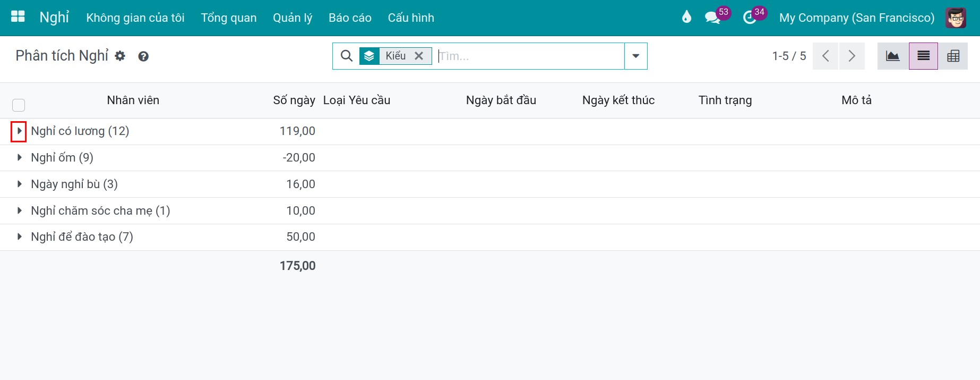Open My Company (San Francisco) switcher
The image size is (980, 380).
pos(857,18)
